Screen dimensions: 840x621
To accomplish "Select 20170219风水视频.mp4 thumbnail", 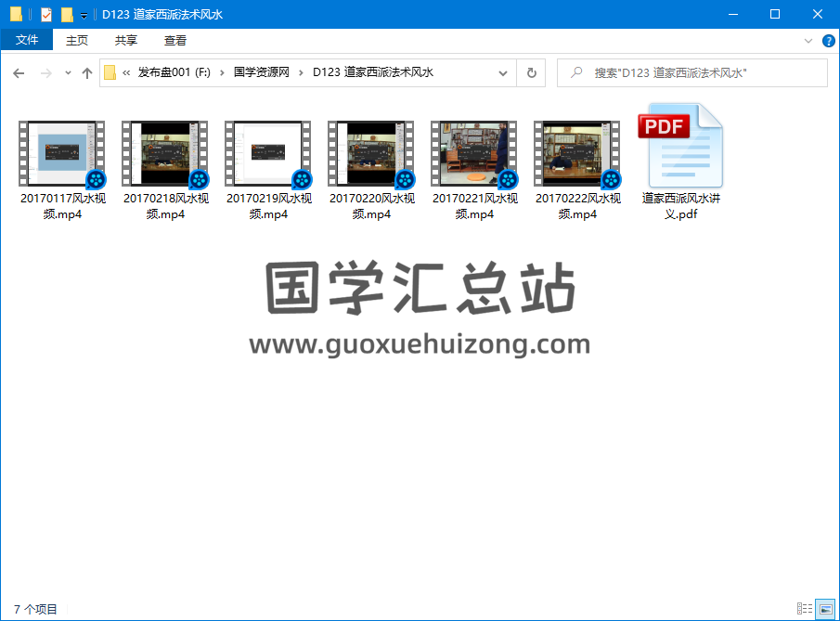I will click(268, 153).
